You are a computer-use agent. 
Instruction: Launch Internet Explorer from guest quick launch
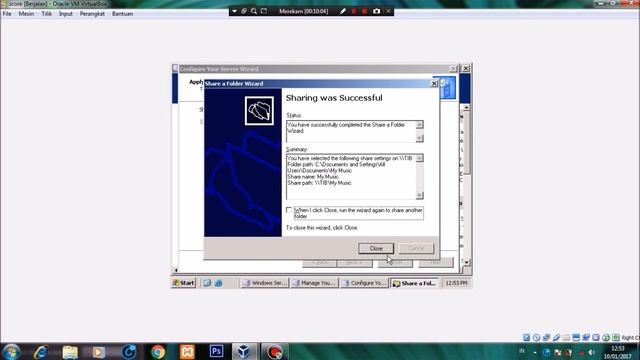tap(218, 283)
